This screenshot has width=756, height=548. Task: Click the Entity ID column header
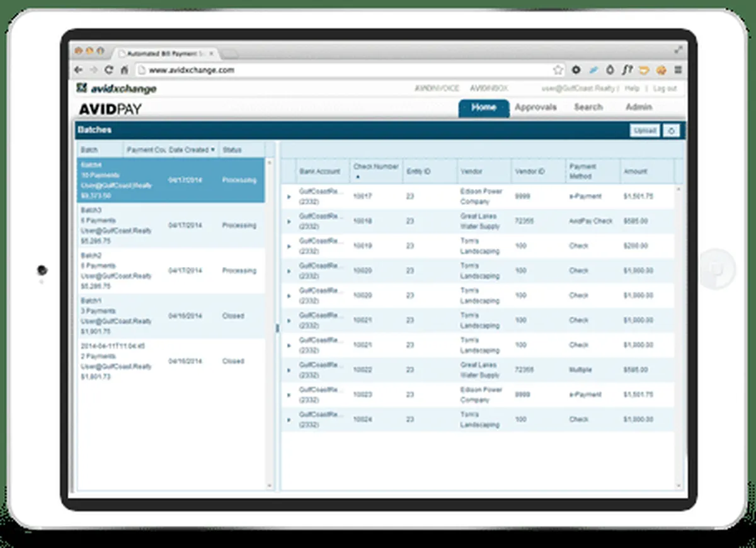[430, 171]
